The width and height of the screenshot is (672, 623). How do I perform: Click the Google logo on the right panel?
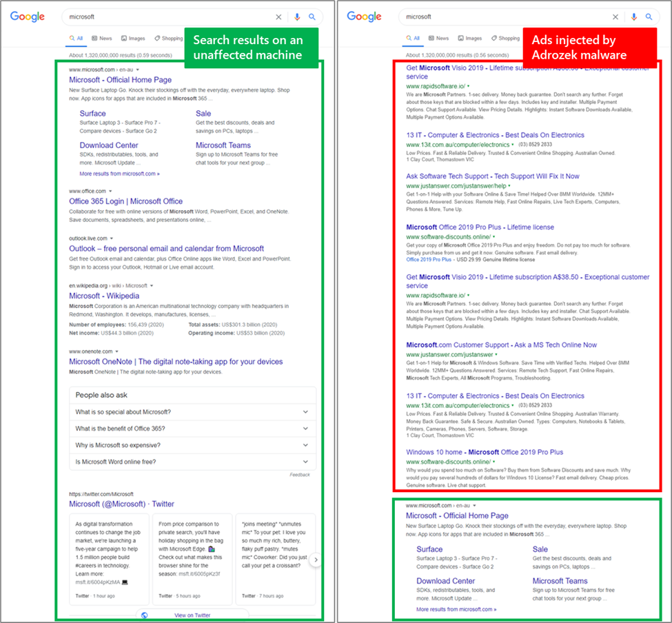click(364, 17)
